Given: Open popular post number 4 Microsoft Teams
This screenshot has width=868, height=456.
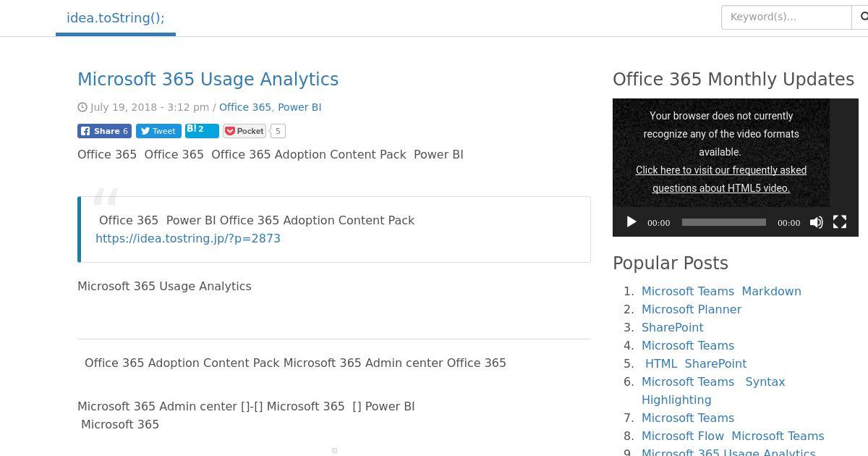Looking at the screenshot, I should (688, 345).
